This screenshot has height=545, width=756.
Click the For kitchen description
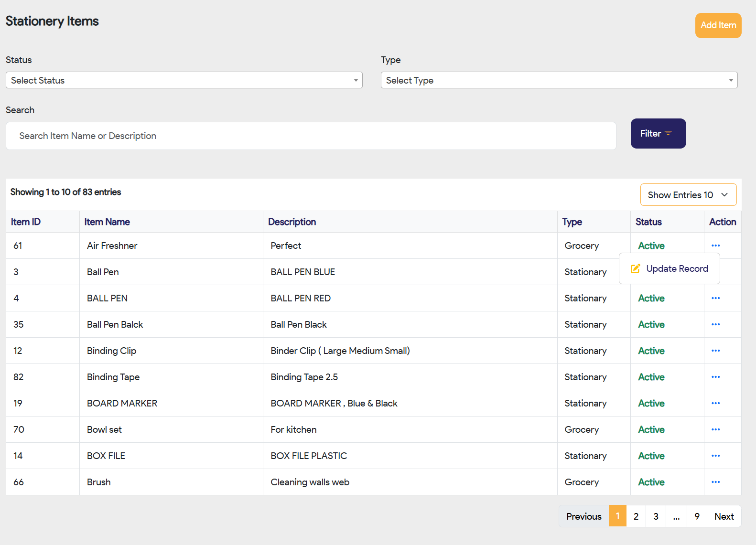pyautogui.click(x=293, y=429)
